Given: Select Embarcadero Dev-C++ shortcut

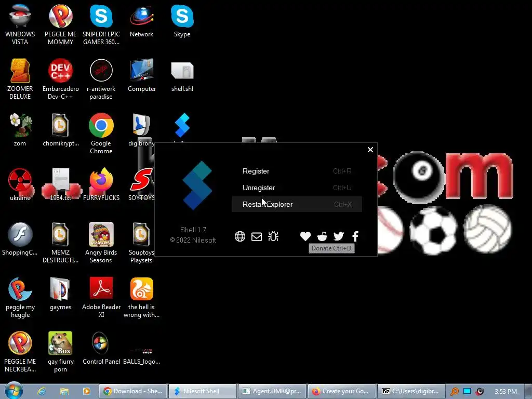Looking at the screenshot, I should pyautogui.click(x=60, y=79).
